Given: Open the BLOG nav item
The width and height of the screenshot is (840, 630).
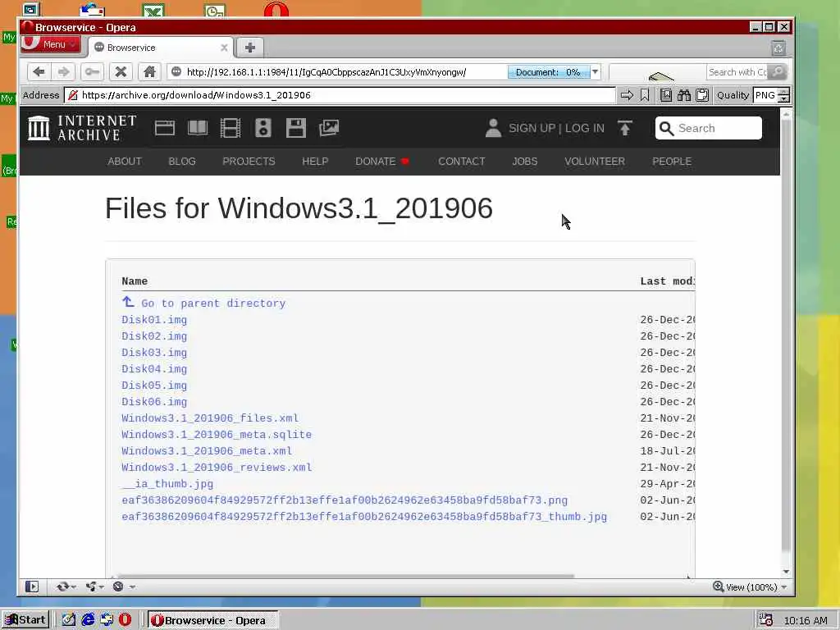Looking at the screenshot, I should pos(182,162).
